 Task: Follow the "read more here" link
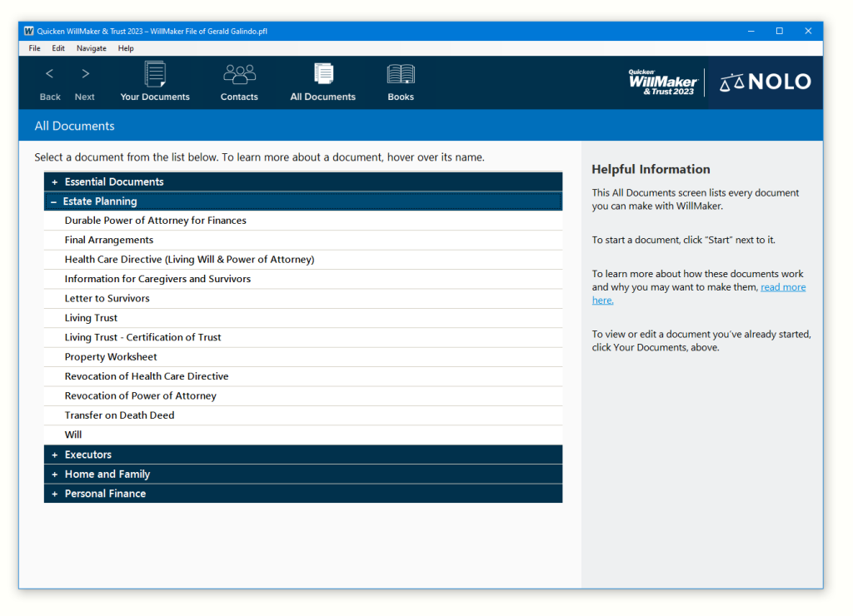point(782,287)
